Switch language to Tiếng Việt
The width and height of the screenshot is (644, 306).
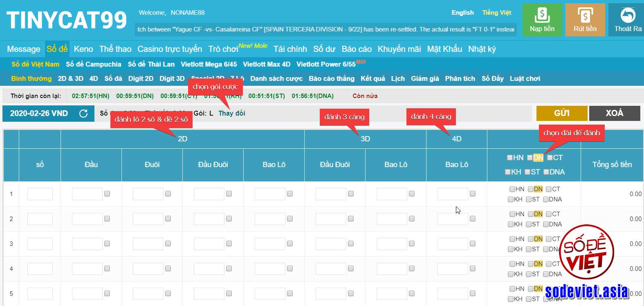497,13
